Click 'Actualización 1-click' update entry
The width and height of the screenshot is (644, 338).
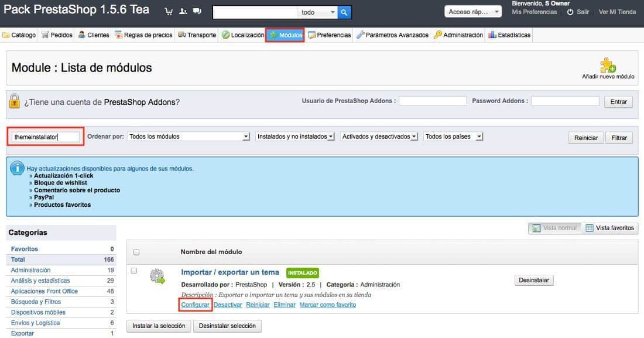(x=64, y=176)
